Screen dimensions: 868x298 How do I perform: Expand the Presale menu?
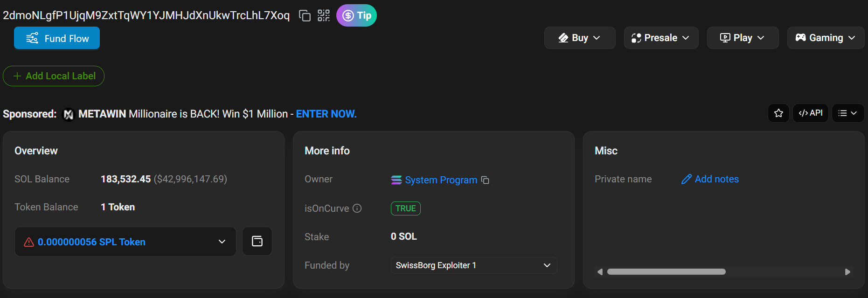[x=660, y=38]
